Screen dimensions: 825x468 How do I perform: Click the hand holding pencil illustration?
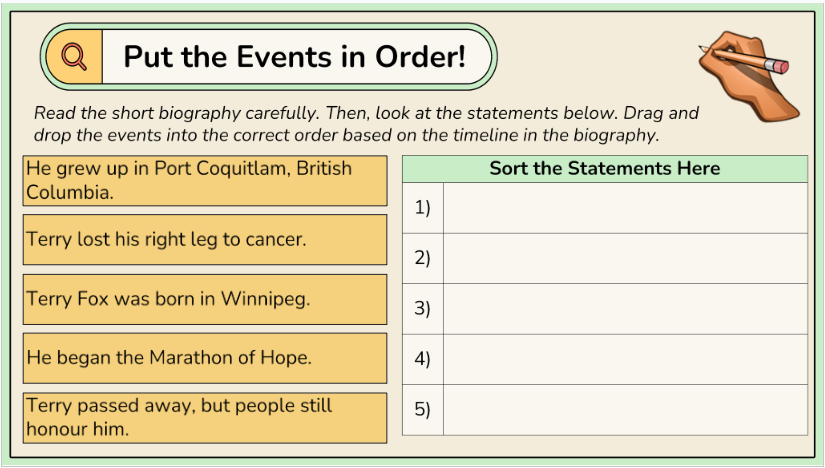(x=747, y=71)
